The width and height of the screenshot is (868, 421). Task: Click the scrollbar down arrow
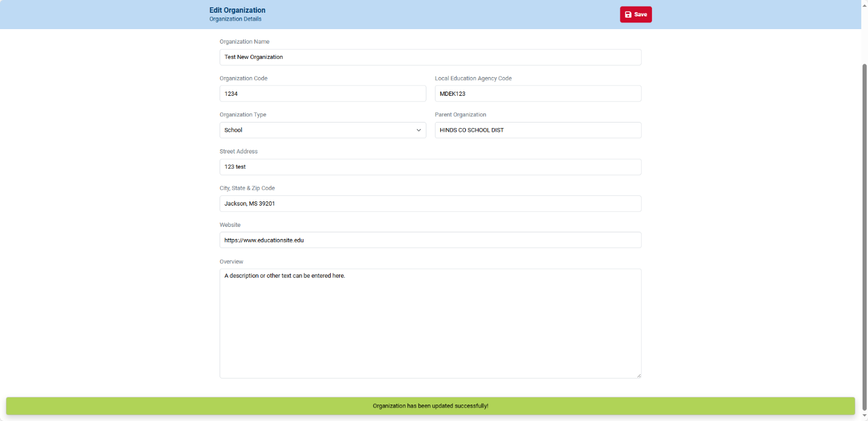pos(864,416)
